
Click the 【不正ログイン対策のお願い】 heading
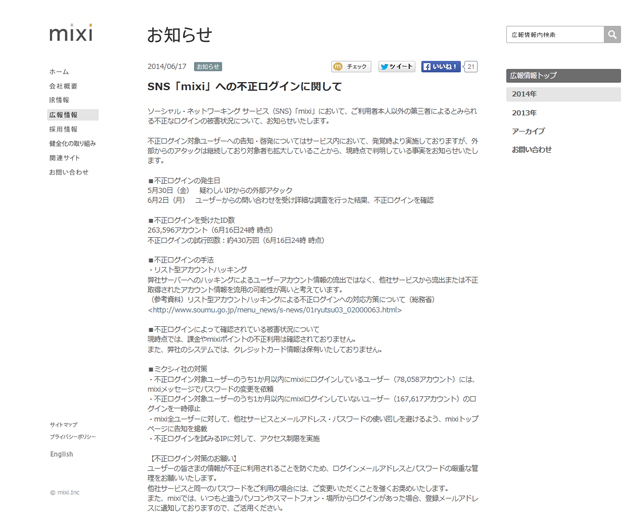pos(193,458)
